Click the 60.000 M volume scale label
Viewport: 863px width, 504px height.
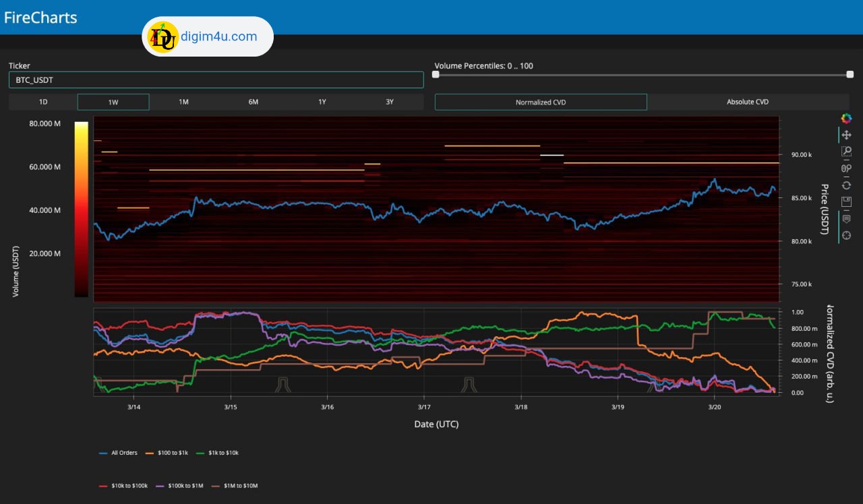tap(44, 167)
